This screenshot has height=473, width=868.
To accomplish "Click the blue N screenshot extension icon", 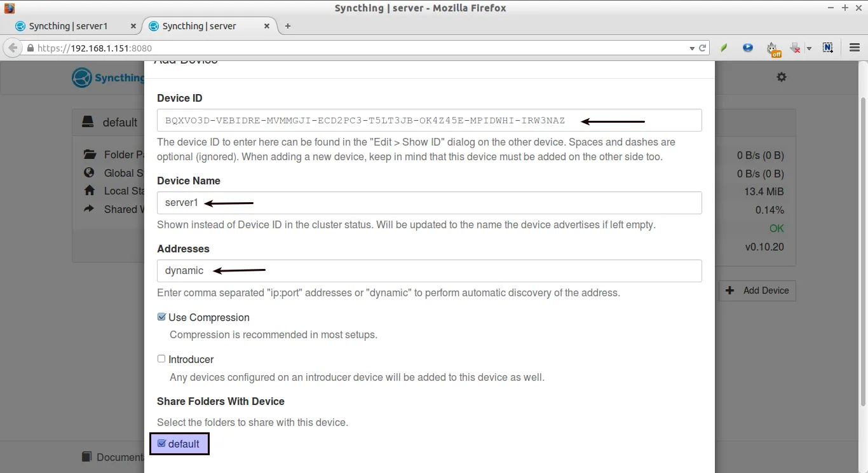I will pos(827,48).
